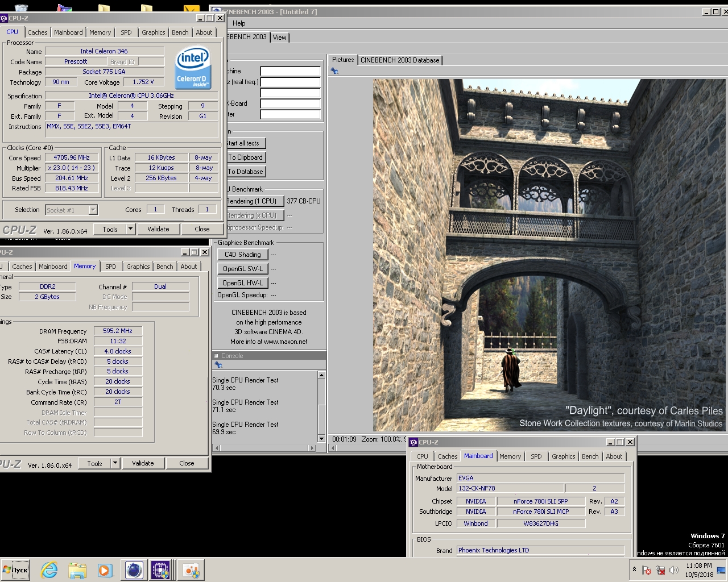Switch to Bench tab in top CPU-Z
The height and width of the screenshot is (582, 728).
[180, 32]
